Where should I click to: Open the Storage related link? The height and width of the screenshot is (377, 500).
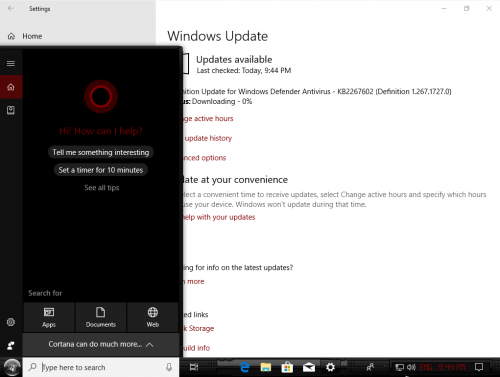coord(199,328)
